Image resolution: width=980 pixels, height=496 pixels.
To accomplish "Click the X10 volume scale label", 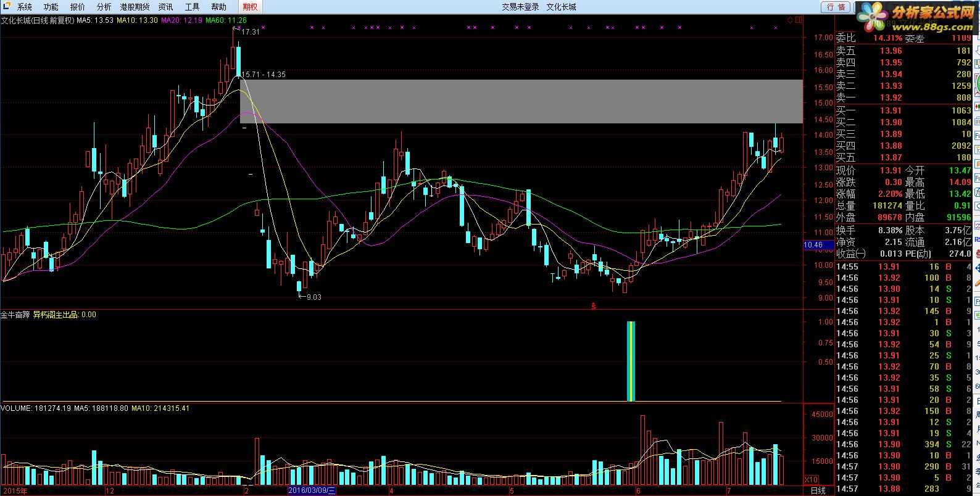I will coord(812,480).
